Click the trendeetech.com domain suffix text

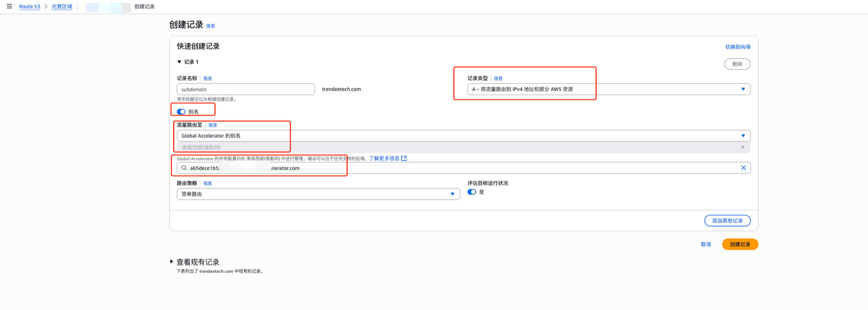(x=341, y=89)
